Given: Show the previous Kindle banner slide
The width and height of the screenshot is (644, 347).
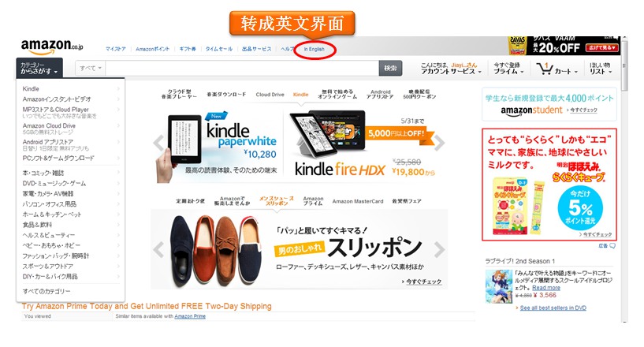Looking at the screenshot, I should 158,143.
